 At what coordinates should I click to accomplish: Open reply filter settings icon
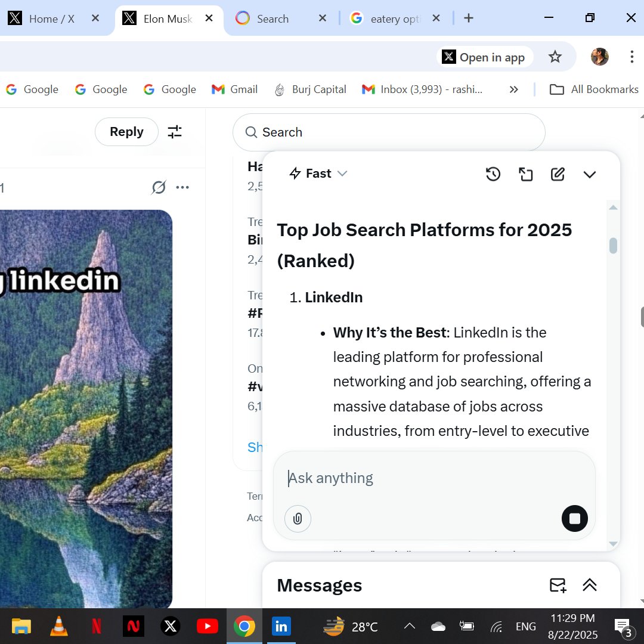[x=175, y=132]
